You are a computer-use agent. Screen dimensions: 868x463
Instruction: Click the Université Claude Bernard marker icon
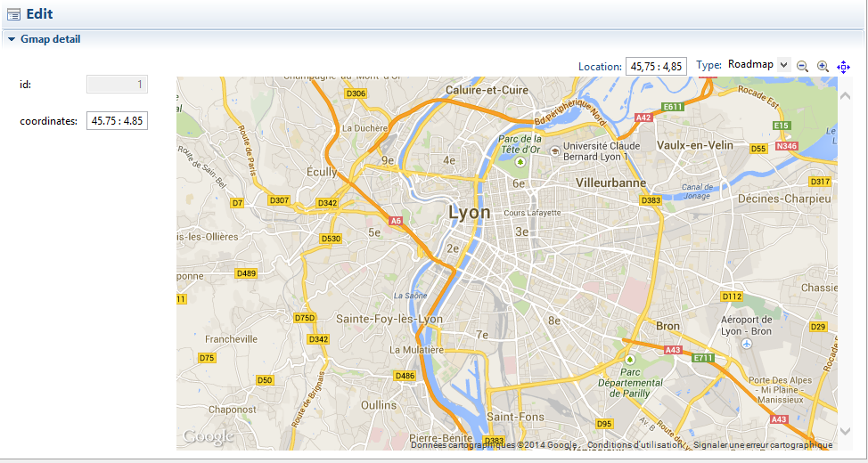555,151
